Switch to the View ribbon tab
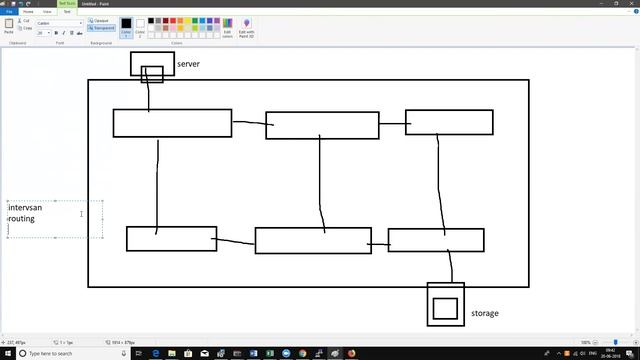Screen dimensions: 640x360 point(47,11)
